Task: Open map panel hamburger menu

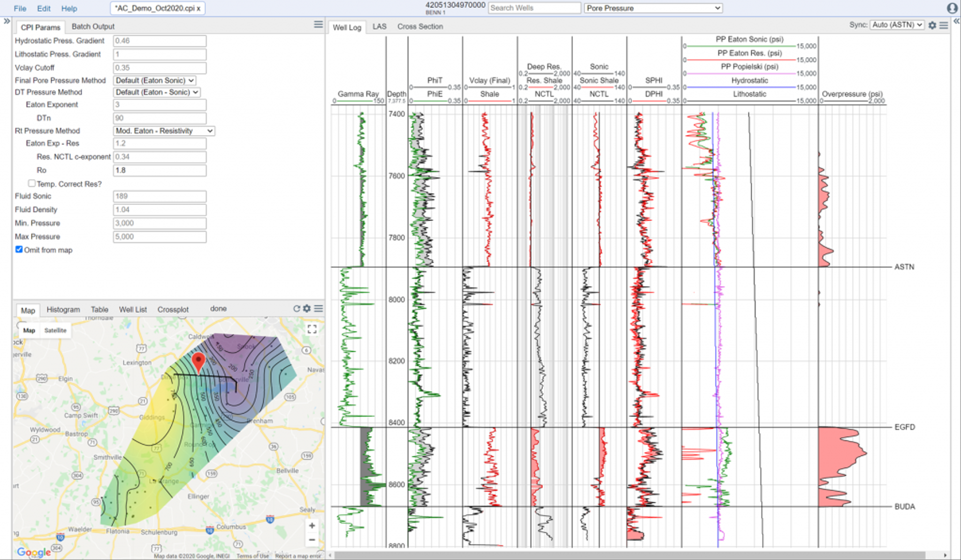Action: [319, 309]
